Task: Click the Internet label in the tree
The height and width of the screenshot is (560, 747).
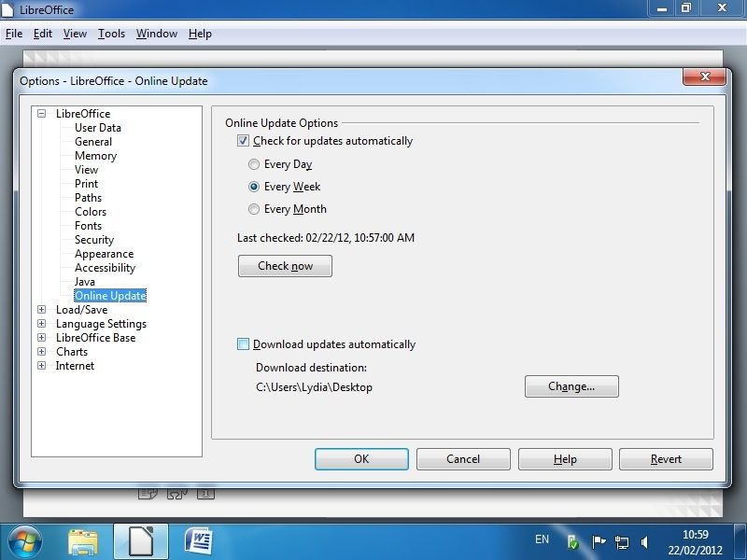Action: tap(75, 366)
